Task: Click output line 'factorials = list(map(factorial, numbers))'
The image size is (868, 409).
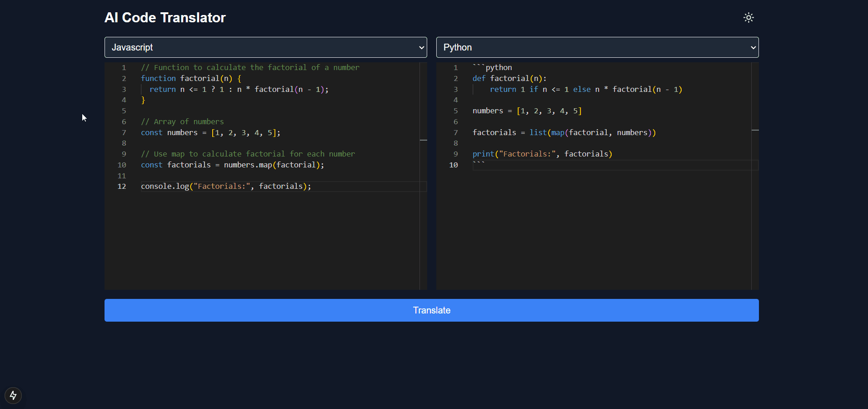Action: pos(564,132)
